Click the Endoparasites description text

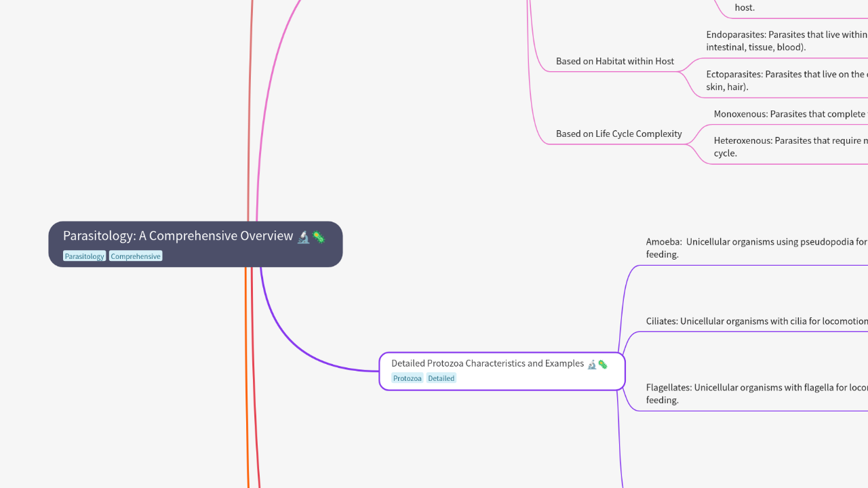tap(787, 41)
